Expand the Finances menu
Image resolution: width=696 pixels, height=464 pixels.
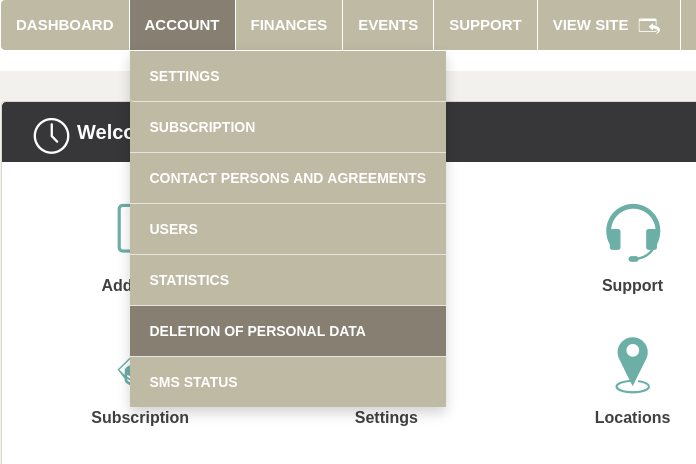click(x=289, y=25)
